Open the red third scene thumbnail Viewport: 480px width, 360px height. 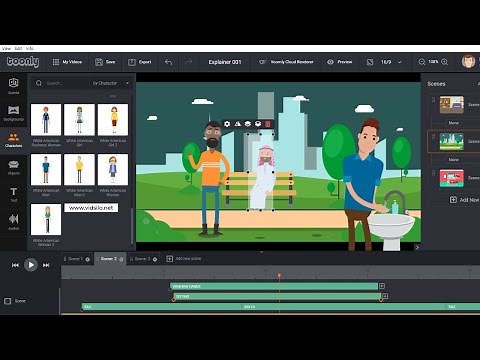pyautogui.click(x=452, y=178)
